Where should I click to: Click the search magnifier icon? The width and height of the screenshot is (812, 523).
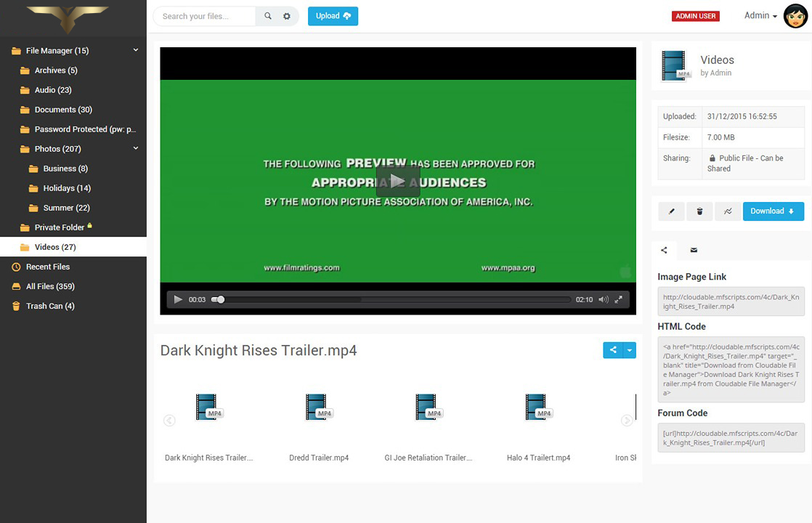(x=268, y=16)
